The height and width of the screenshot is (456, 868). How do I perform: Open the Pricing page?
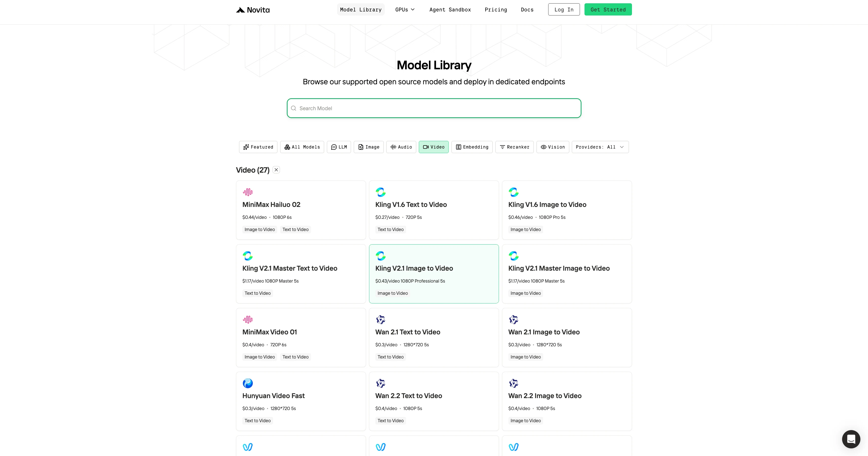(496, 9)
